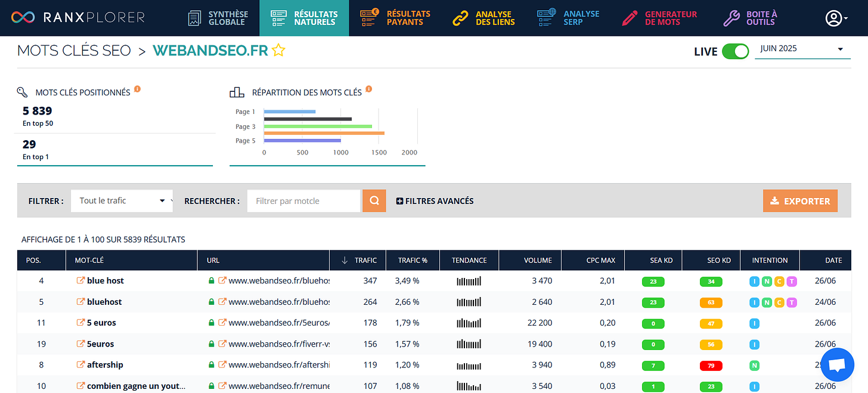Expand Filtres Avancés
The width and height of the screenshot is (868, 393).
(435, 201)
